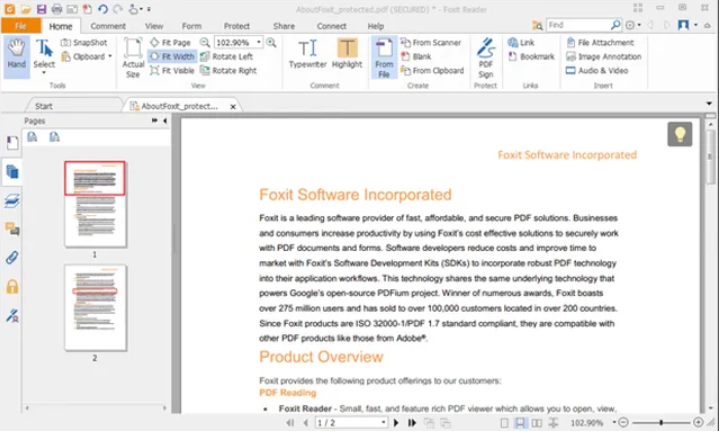Click the Actual Size icon
The image size is (720, 444).
pos(133,56)
